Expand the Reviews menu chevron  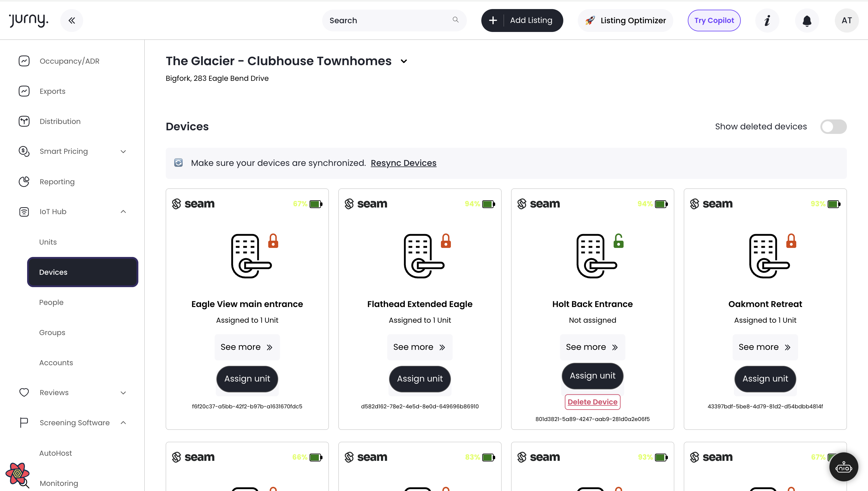123,393
